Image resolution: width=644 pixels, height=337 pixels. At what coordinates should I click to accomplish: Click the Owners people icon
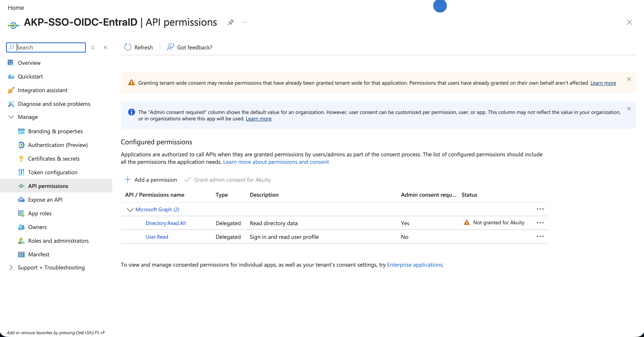coord(21,227)
